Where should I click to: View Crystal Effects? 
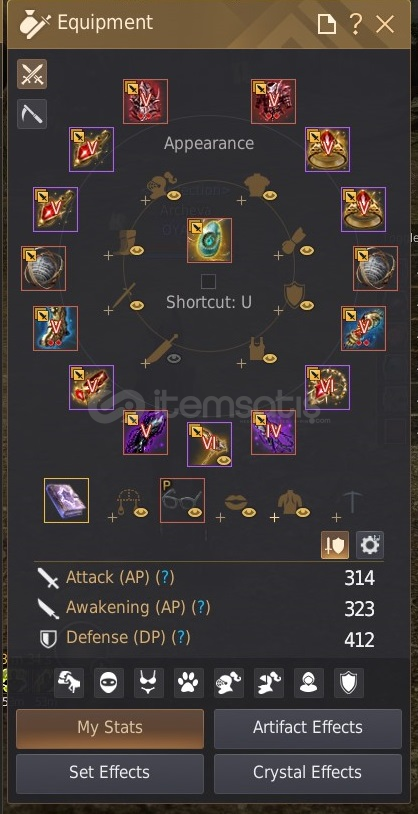tap(308, 774)
